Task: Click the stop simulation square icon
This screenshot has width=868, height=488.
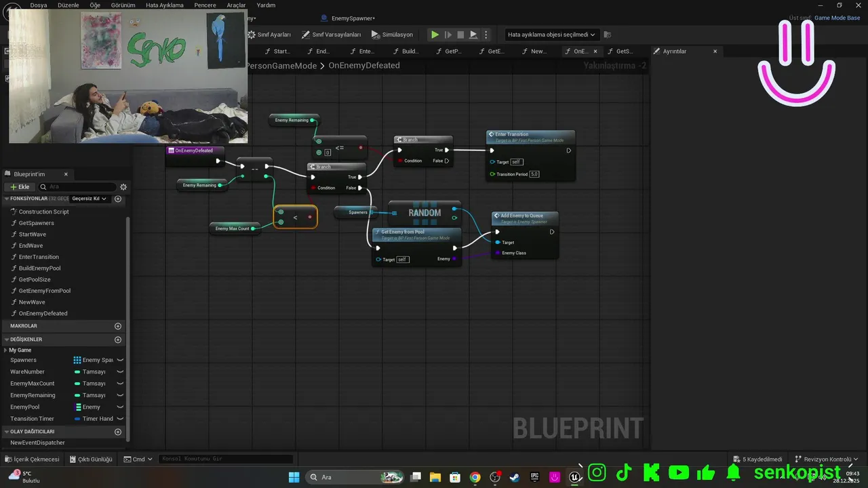Action: [x=460, y=35]
